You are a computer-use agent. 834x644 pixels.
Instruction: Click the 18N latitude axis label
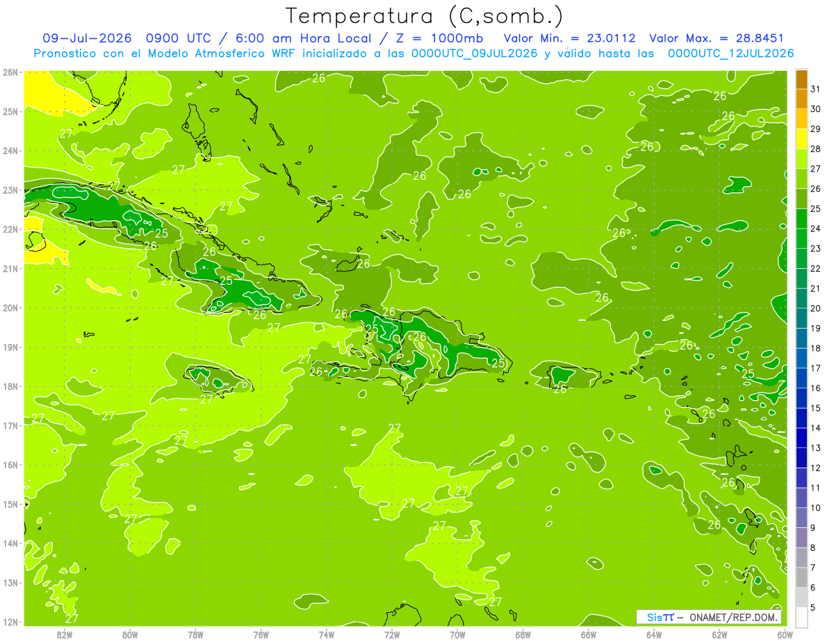click(x=10, y=386)
